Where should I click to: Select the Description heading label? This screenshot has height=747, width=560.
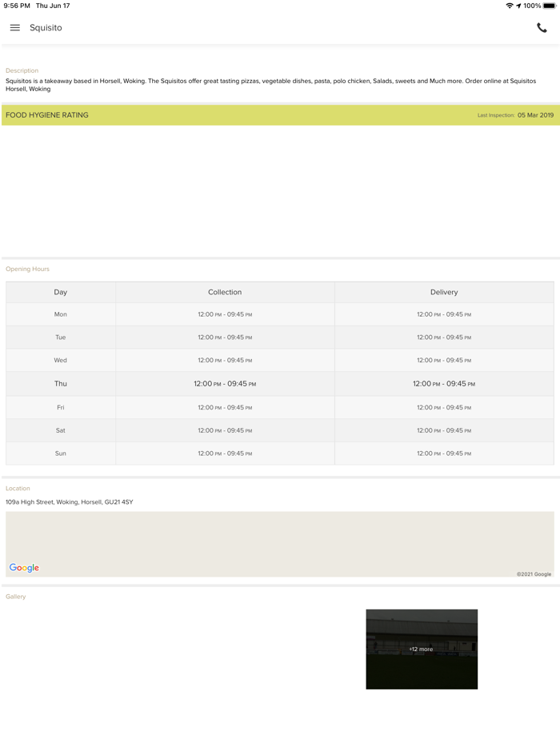point(22,70)
